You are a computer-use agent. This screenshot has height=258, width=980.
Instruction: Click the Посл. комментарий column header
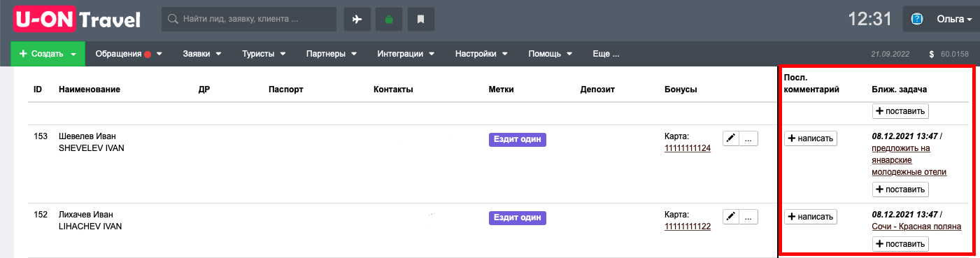click(811, 83)
